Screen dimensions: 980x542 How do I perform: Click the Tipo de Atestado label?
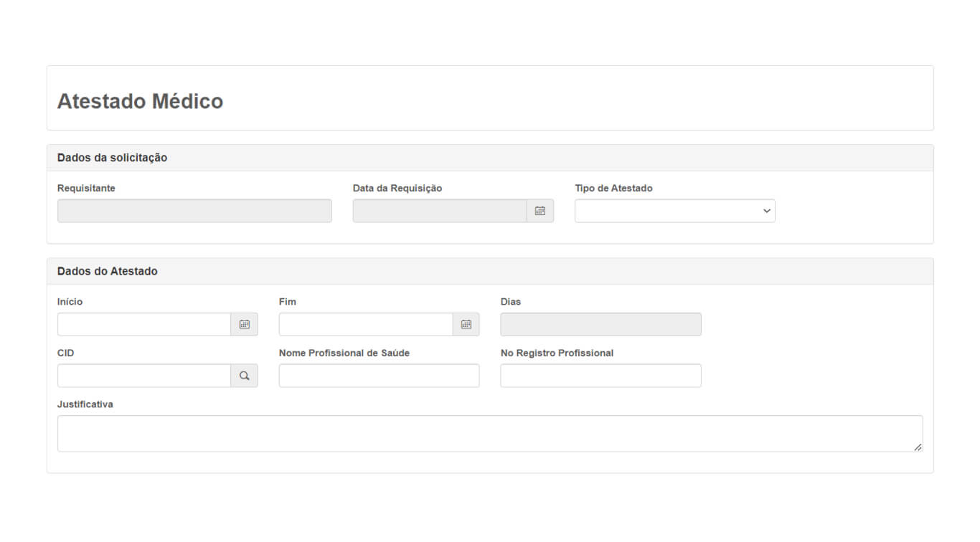(613, 189)
